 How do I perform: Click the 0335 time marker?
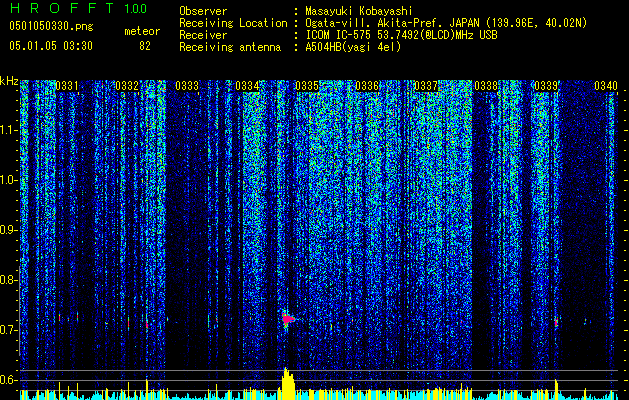pos(306,85)
